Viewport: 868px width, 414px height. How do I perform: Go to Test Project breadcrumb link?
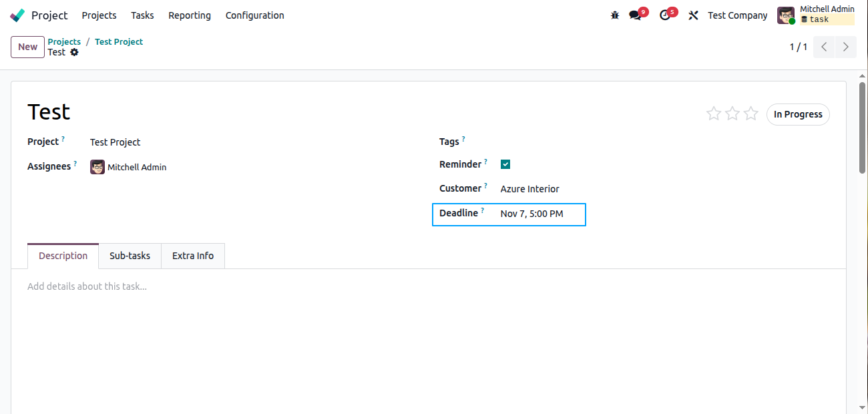click(119, 41)
